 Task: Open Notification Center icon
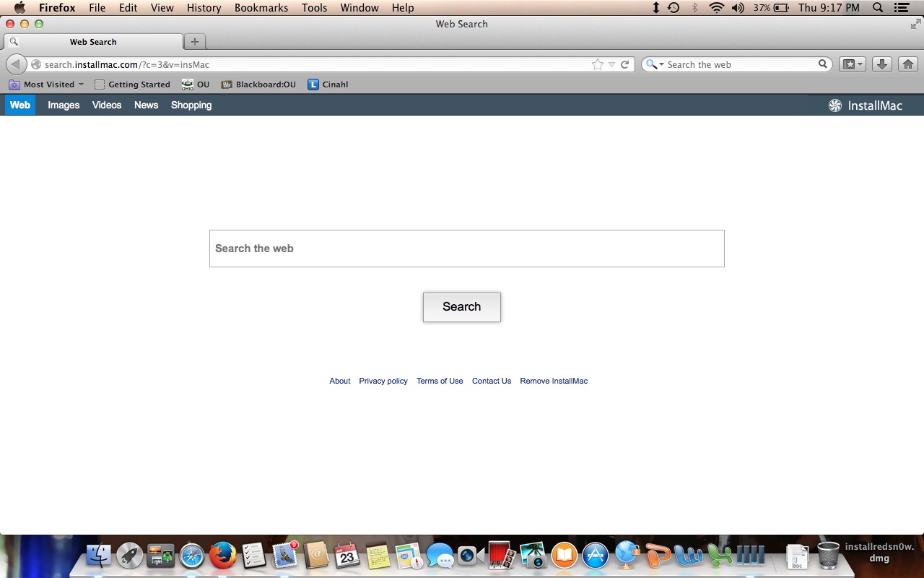click(901, 8)
